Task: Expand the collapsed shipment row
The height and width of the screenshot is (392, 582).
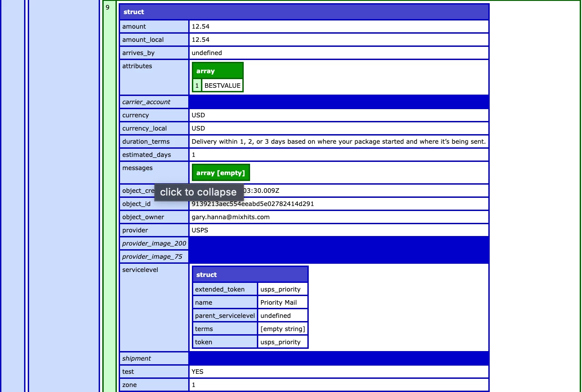Action: [x=154, y=358]
